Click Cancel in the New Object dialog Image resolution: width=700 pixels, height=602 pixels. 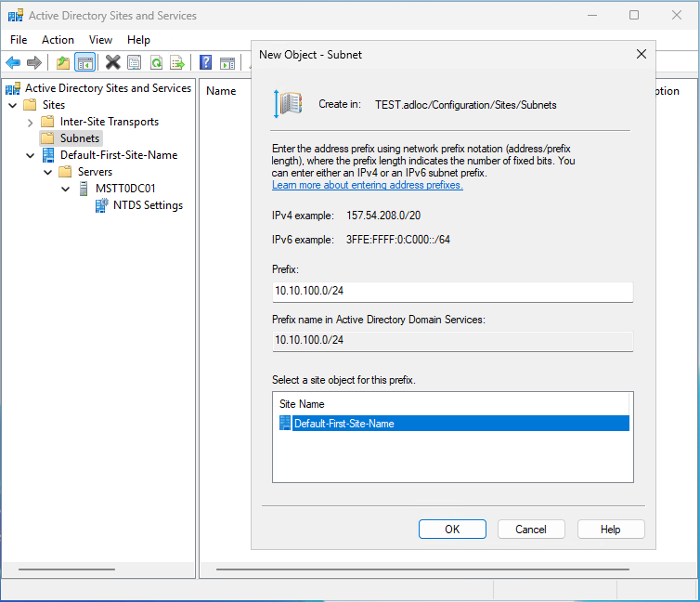tap(531, 529)
